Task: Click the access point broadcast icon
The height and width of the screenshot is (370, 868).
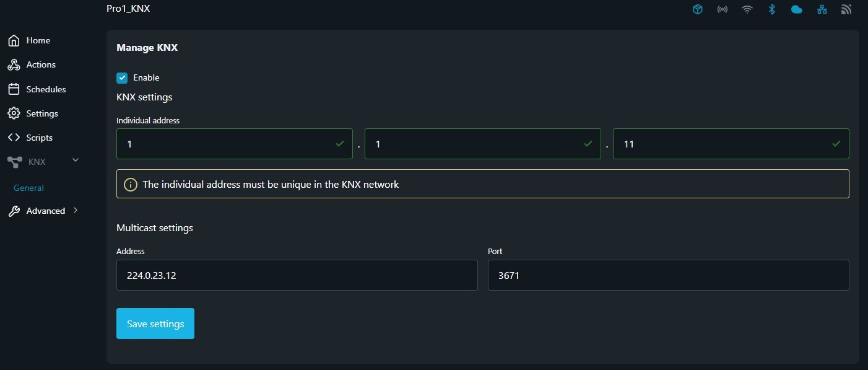Action: click(722, 9)
